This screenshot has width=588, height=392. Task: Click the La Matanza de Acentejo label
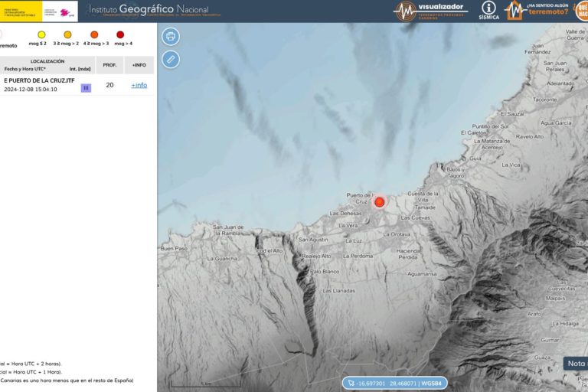click(x=492, y=145)
